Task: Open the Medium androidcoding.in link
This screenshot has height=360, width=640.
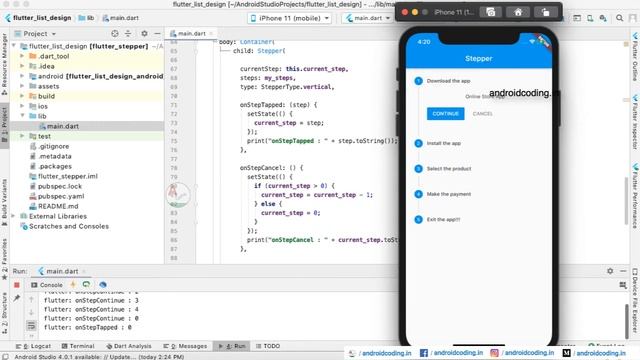Action: point(594,353)
